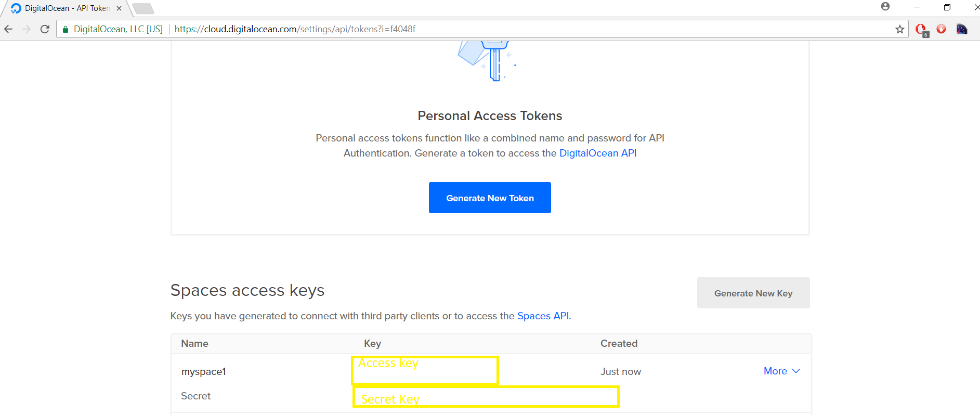Image resolution: width=980 pixels, height=415 pixels.
Task: Bookmark this page with the star icon
Action: 900,29
